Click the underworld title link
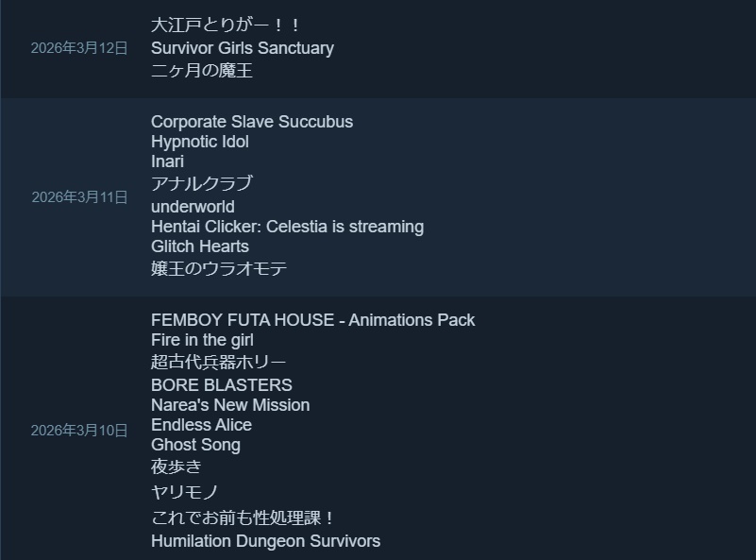 [193, 207]
